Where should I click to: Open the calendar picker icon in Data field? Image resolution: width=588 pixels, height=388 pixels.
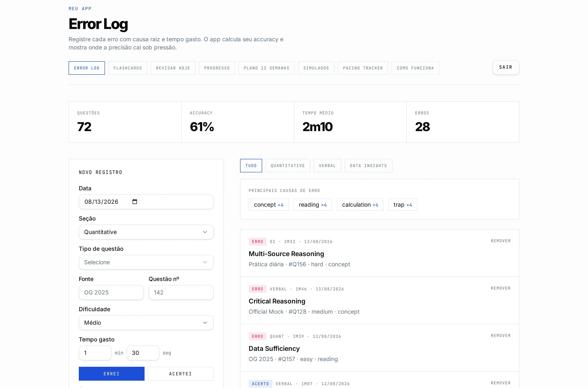pos(135,202)
